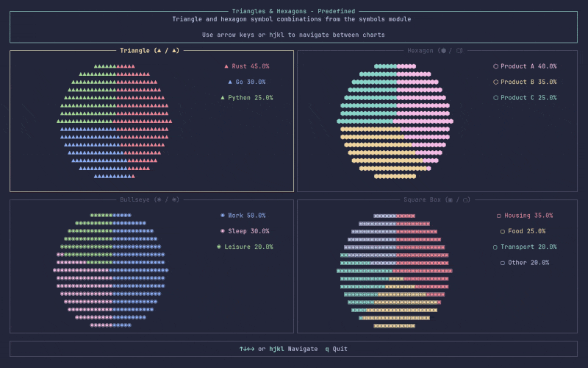The image size is (588, 368).
Task: Click the Rust triangle legend marker
Action: (x=226, y=66)
